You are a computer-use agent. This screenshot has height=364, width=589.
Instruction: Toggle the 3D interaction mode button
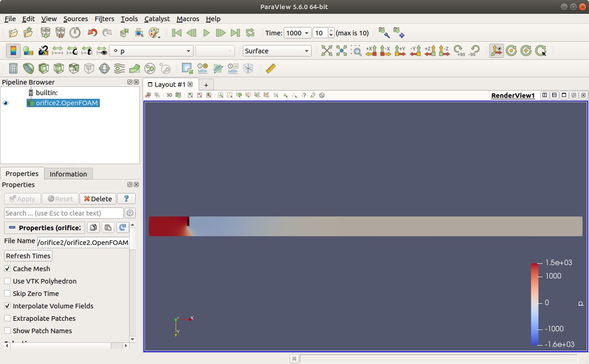[169, 95]
